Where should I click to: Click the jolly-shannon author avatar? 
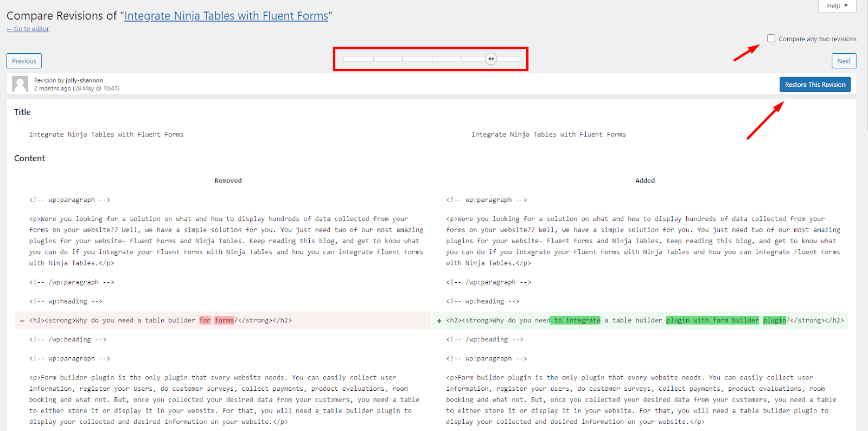coord(20,84)
